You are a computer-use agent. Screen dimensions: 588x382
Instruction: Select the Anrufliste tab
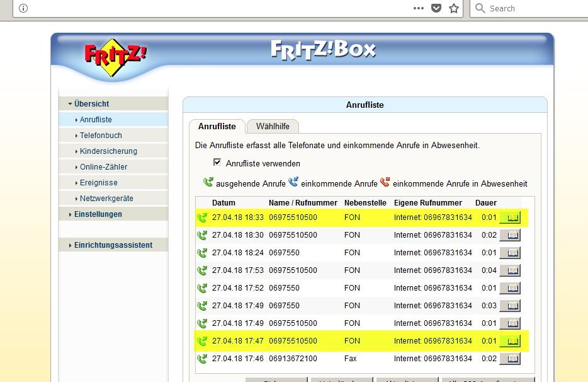[x=217, y=127]
